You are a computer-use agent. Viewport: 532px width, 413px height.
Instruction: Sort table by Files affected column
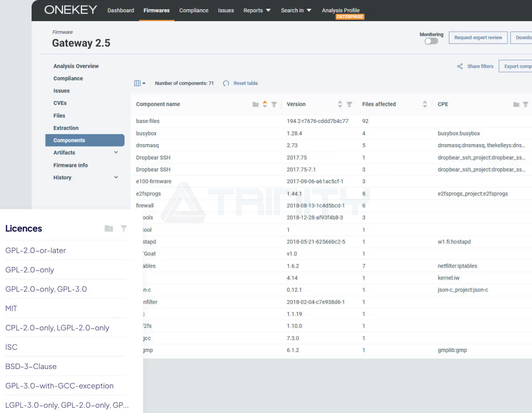(424, 104)
